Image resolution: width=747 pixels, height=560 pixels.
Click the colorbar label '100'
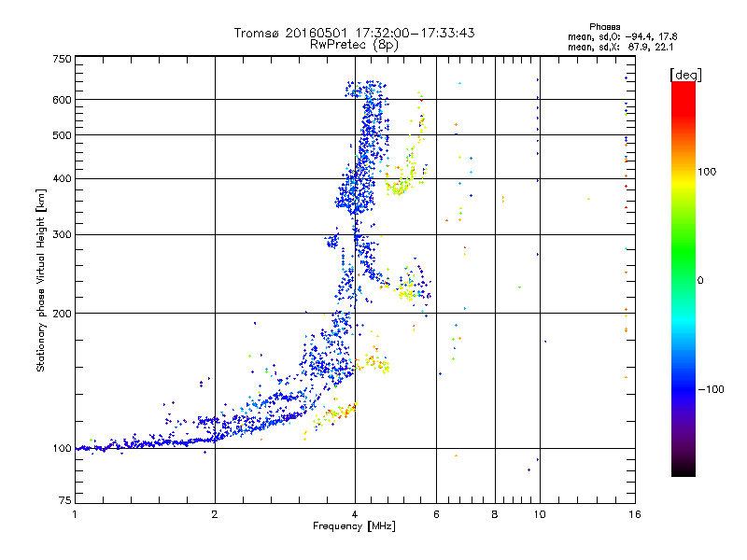[707, 172]
